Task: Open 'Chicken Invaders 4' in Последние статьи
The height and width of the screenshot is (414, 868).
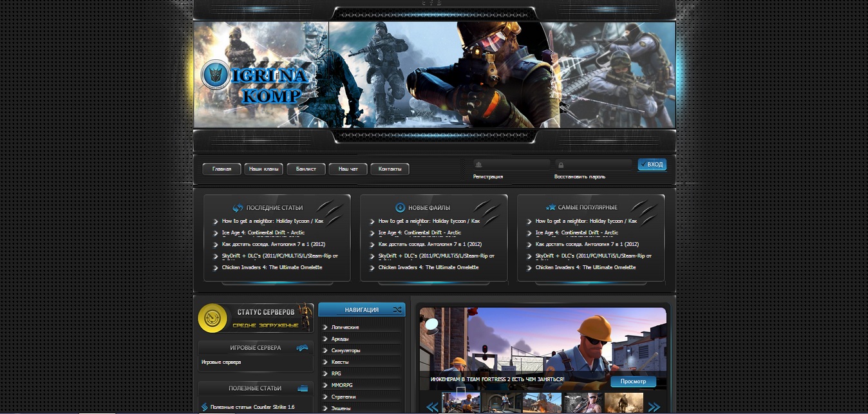Action: 272,267
